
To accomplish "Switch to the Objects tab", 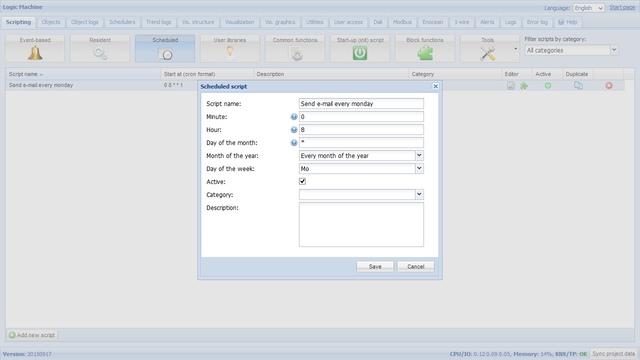I will [51, 22].
